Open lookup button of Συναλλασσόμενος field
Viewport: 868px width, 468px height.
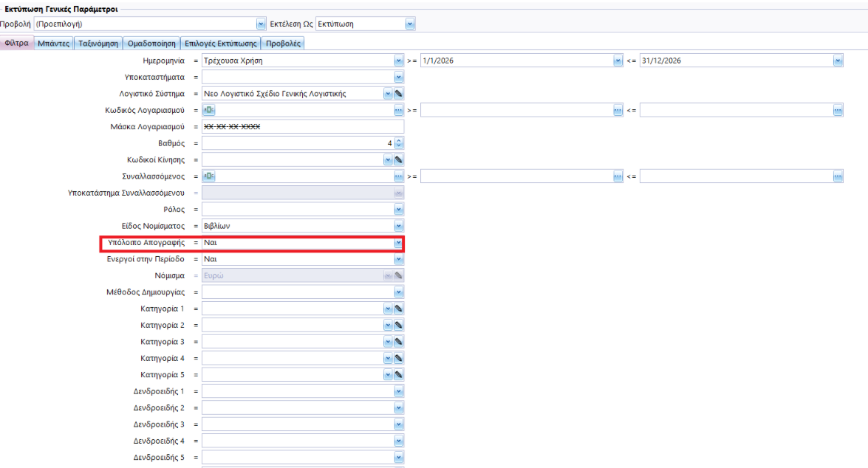(399, 176)
